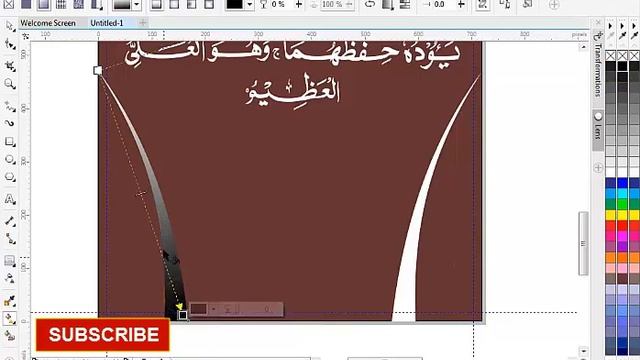This screenshot has height=360, width=640.
Task: Edit the node transparency 0 % field
Action: click(x=278, y=4)
